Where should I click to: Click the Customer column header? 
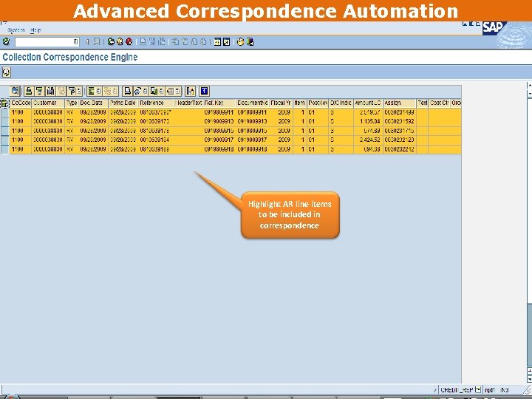pyautogui.click(x=48, y=103)
